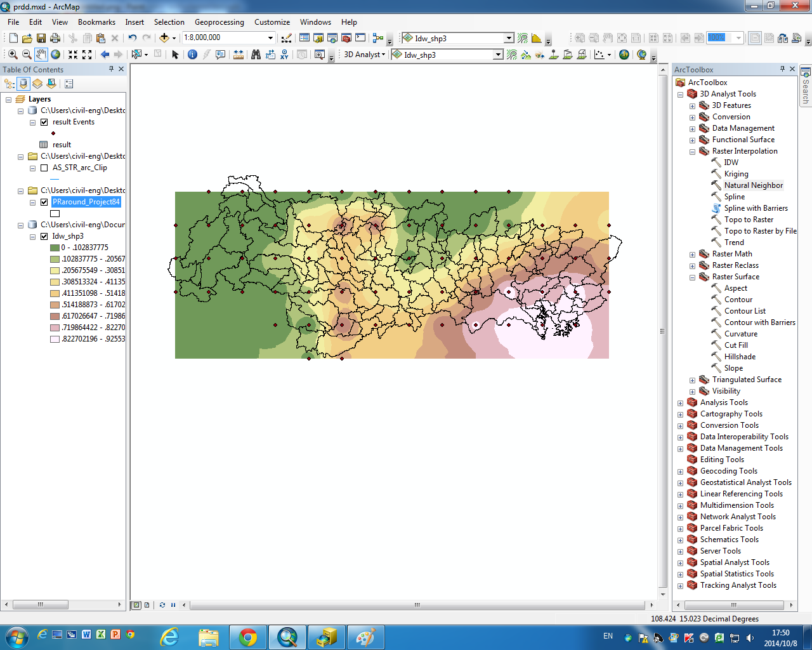The image size is (812, 650).
Task: Open the Contour with Barriers tool
Action: click(x=760, y=322)
